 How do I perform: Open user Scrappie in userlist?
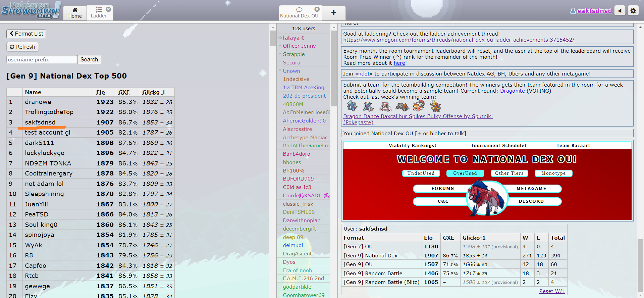coord(304,54)
